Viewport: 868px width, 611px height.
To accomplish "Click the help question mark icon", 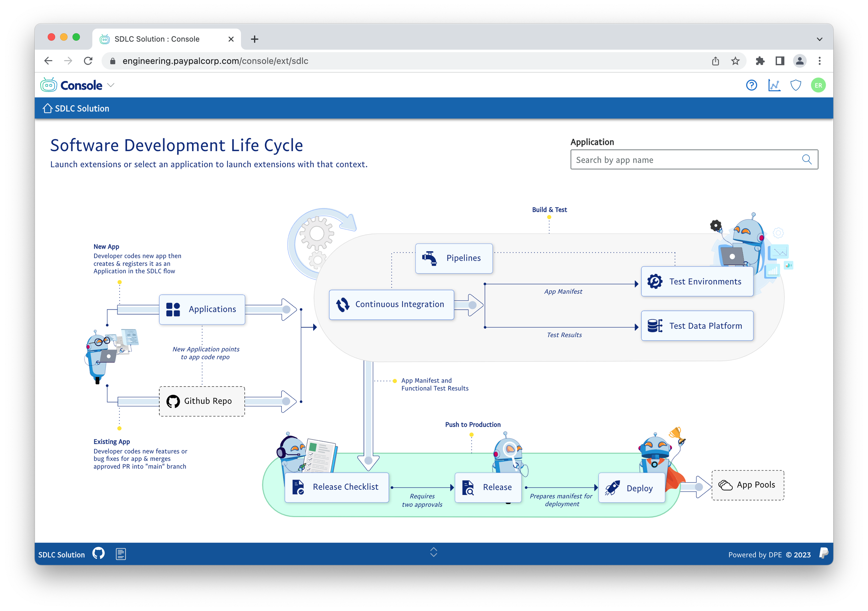I will pyautogui.click(x=751, y=85).
